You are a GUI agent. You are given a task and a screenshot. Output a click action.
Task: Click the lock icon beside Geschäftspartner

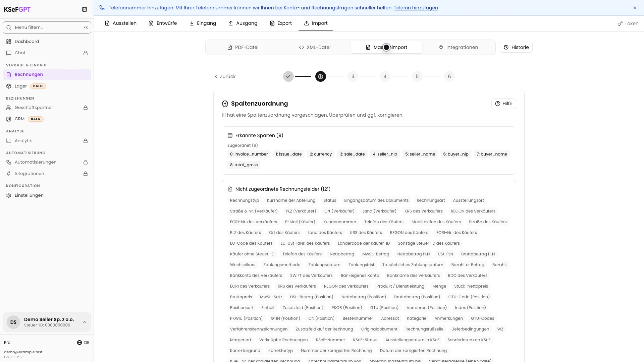tap(86, 108)
